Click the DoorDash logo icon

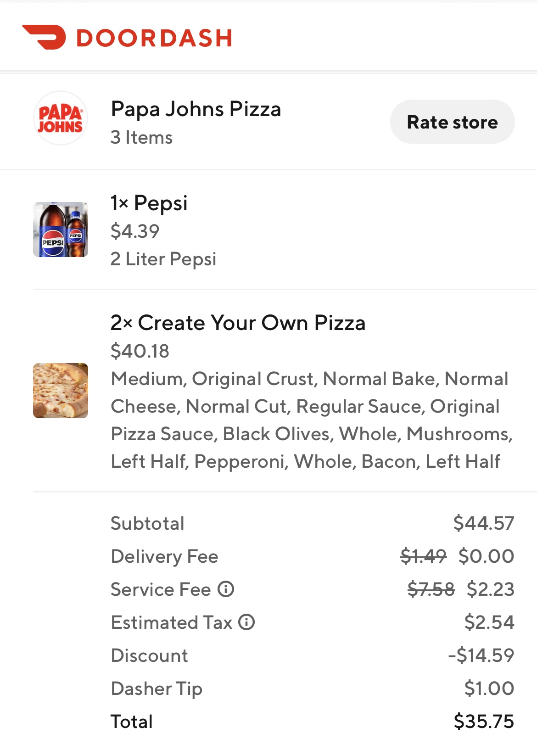pyautogui.click(x=44, y=37)
